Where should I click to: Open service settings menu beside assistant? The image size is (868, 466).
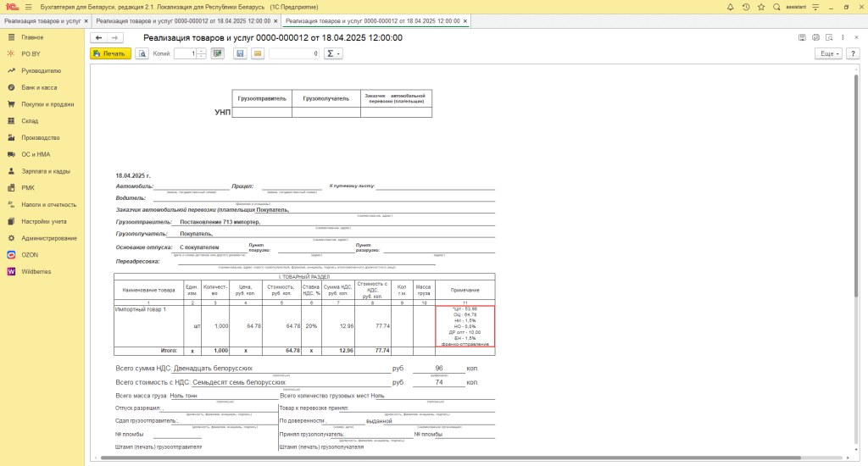[815, 7]
